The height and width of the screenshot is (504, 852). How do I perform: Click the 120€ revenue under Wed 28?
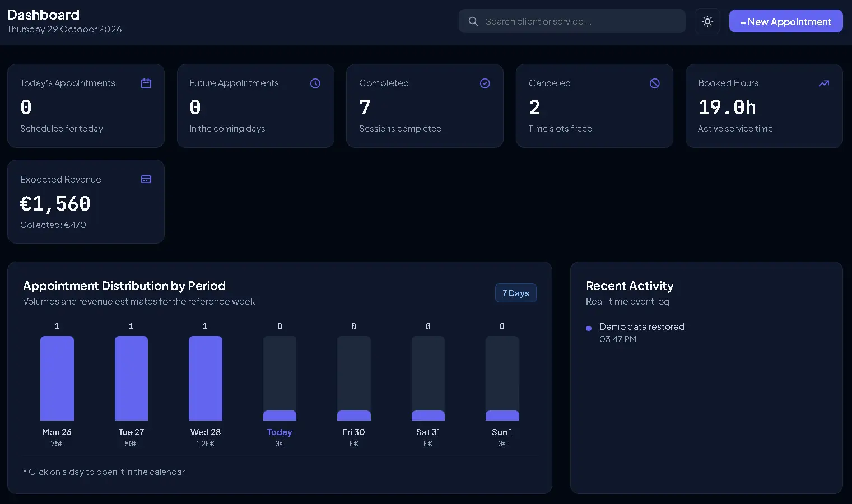(206, 444)
